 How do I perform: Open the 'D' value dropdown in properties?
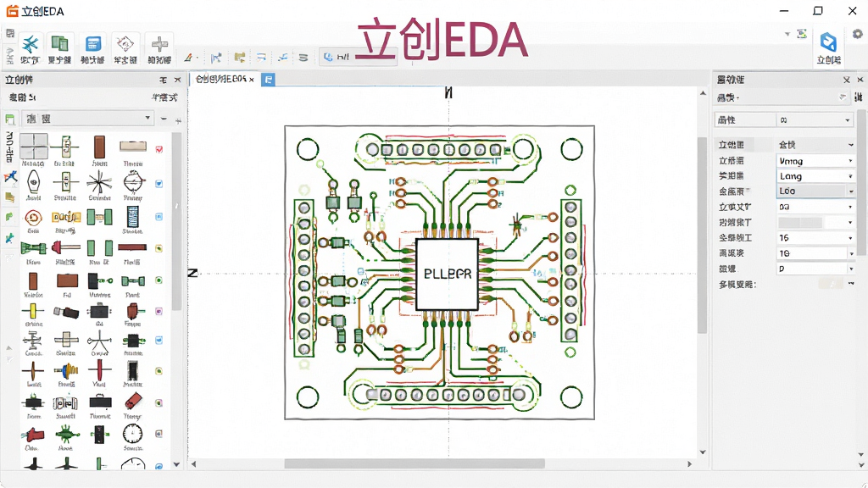pyautogui.click(x=816, y=269)
